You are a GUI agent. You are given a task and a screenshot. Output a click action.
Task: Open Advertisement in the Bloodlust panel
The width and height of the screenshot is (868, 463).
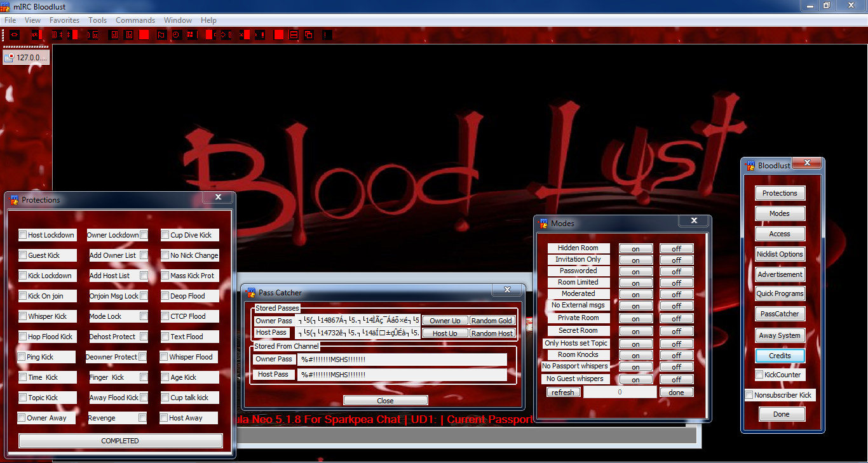pos(780,274)
